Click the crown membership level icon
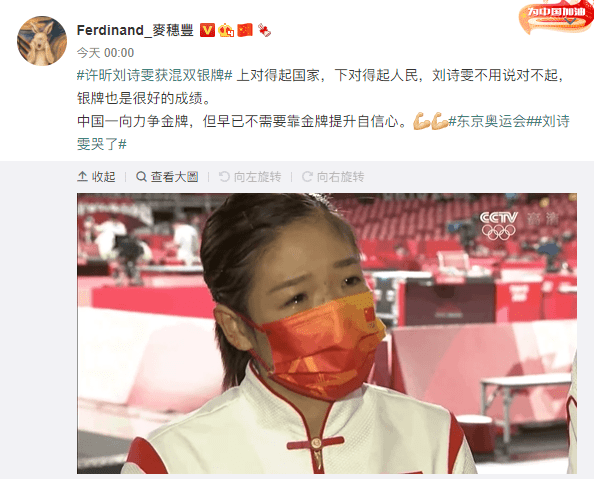This screenshot has height=479, width=594. (226, 30)
